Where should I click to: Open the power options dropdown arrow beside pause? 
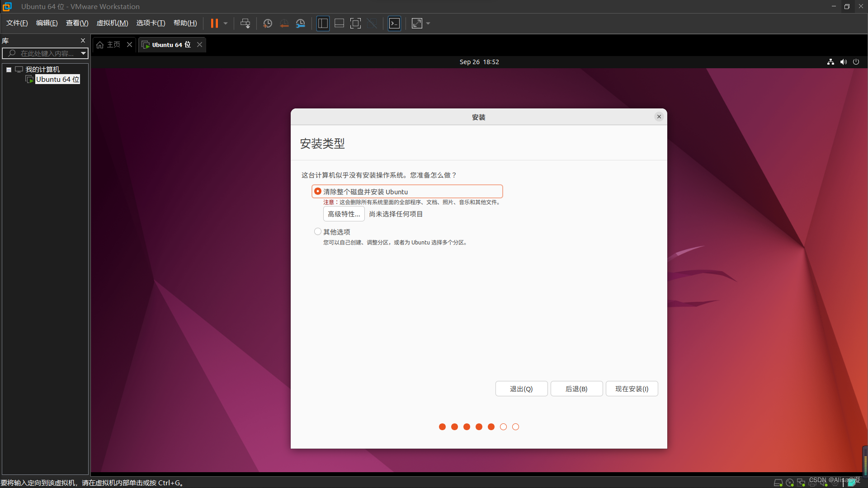tap(226, 23)
